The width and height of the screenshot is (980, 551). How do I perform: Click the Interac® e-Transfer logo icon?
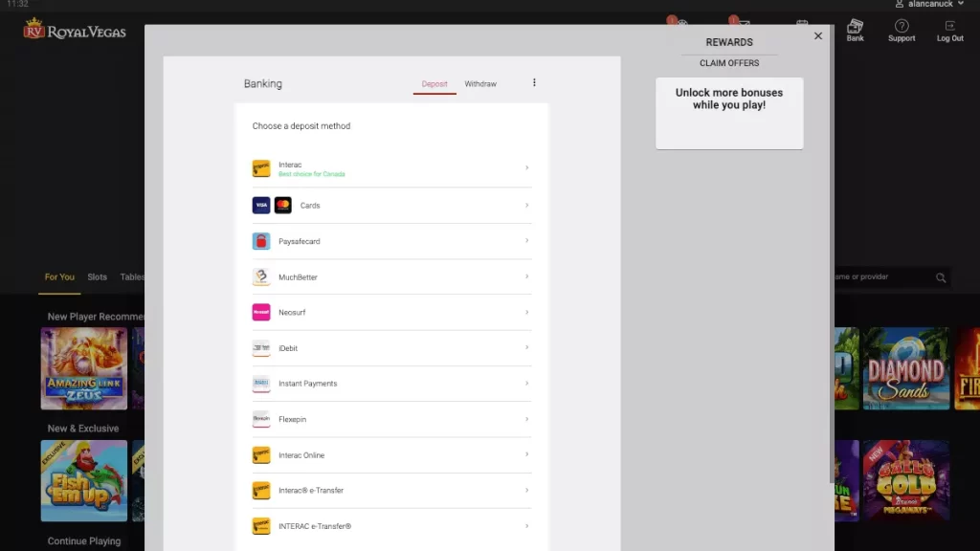[x=261, y=491]
